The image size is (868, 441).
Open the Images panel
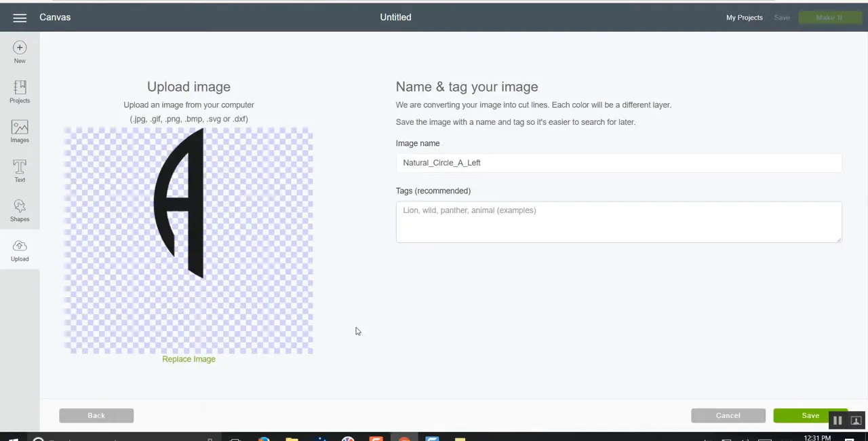[20, 132]
